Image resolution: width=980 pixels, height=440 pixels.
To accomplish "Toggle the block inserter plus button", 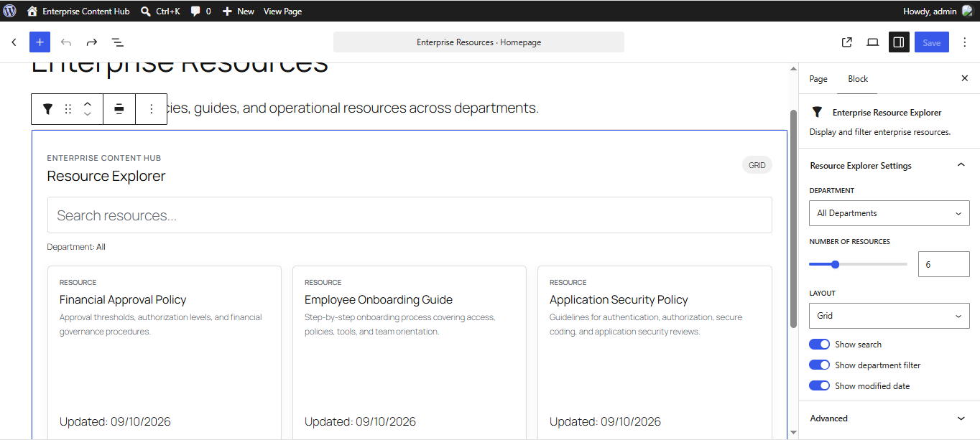I will pyautogui.click(x=40, y=42).
